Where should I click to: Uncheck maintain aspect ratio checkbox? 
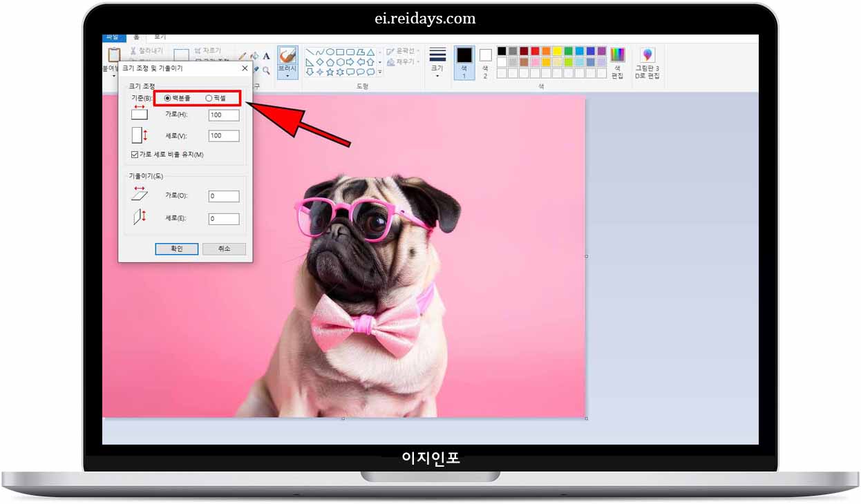[133, 154]
